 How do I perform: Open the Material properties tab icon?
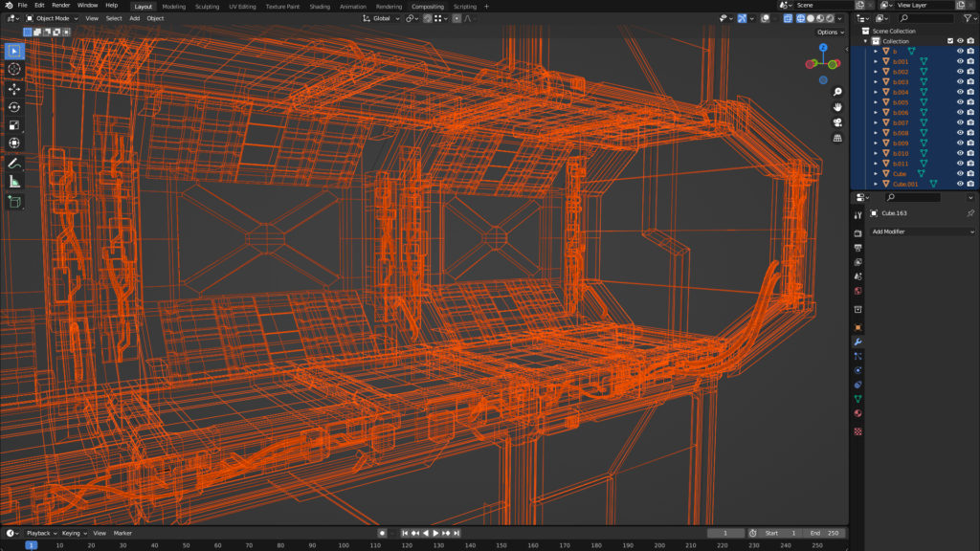[857, 413]
